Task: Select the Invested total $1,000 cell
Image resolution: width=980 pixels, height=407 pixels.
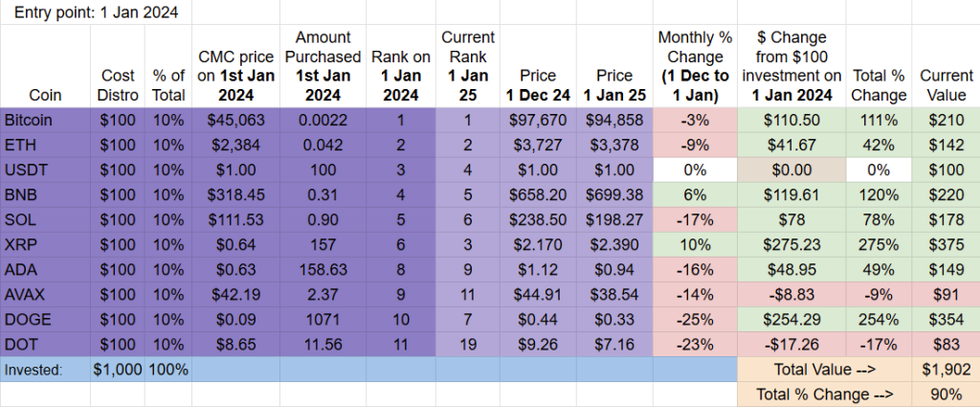Action: 117,370
